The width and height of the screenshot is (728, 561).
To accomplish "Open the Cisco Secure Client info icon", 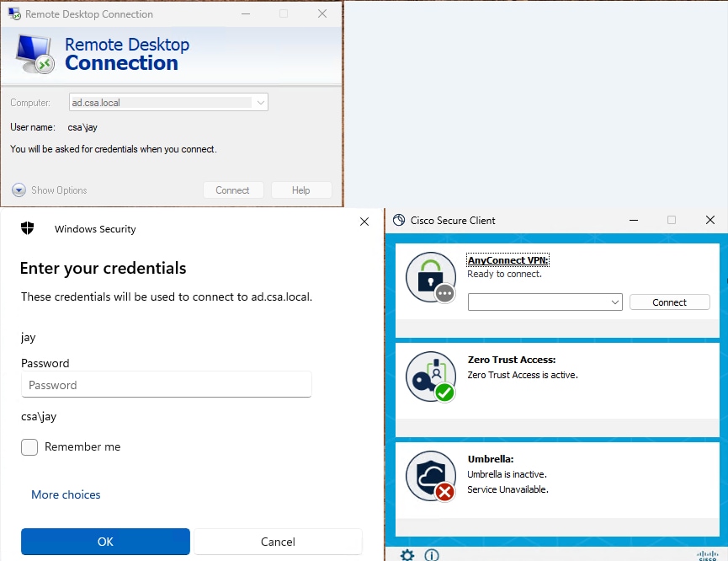I will pos(432,555).
